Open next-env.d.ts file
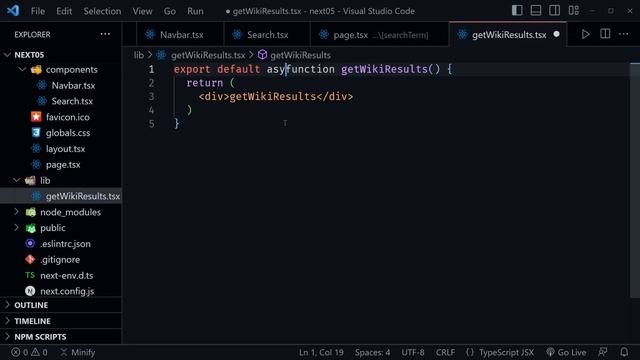Viewport: 640px width, 360px height. coord(67,276)
